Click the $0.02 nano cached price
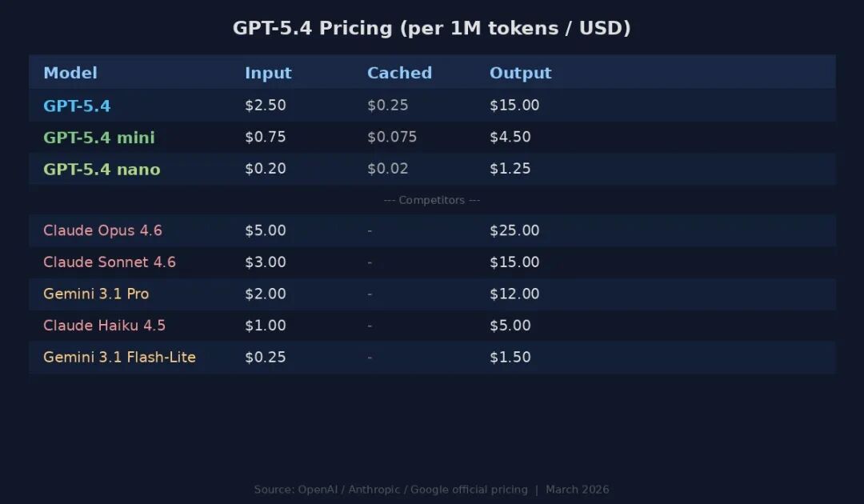The height and width of the screenshot is (504, 864). (387, 169)
